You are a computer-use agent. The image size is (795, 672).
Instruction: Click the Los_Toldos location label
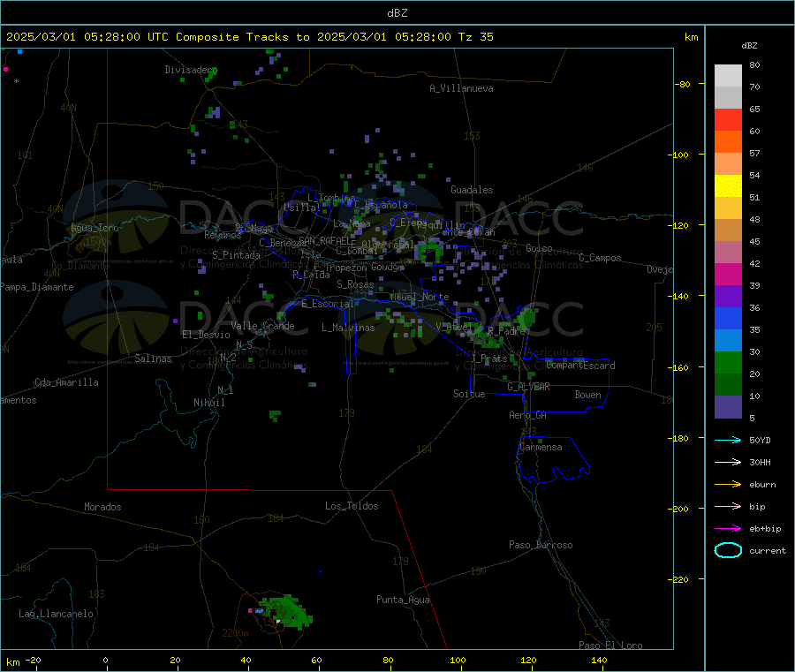pyautogui.click(x=352, y=506)
